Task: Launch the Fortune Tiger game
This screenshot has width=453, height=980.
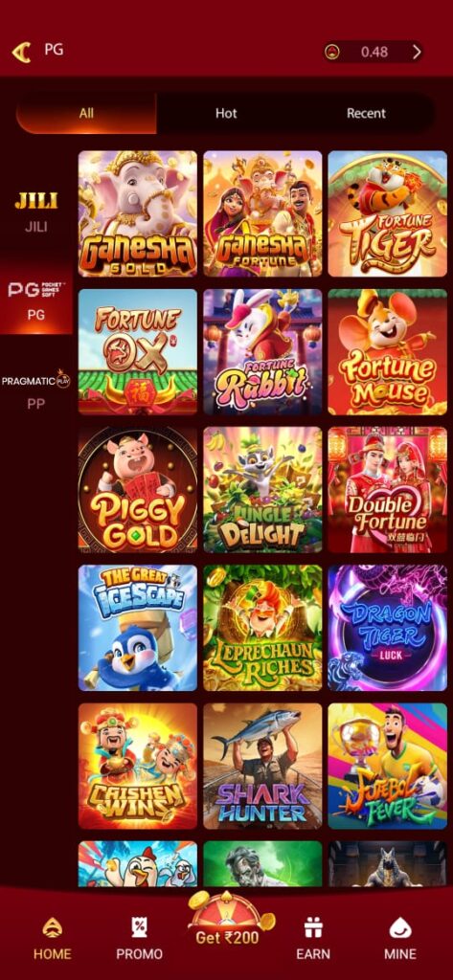Action: coord(387,213)
